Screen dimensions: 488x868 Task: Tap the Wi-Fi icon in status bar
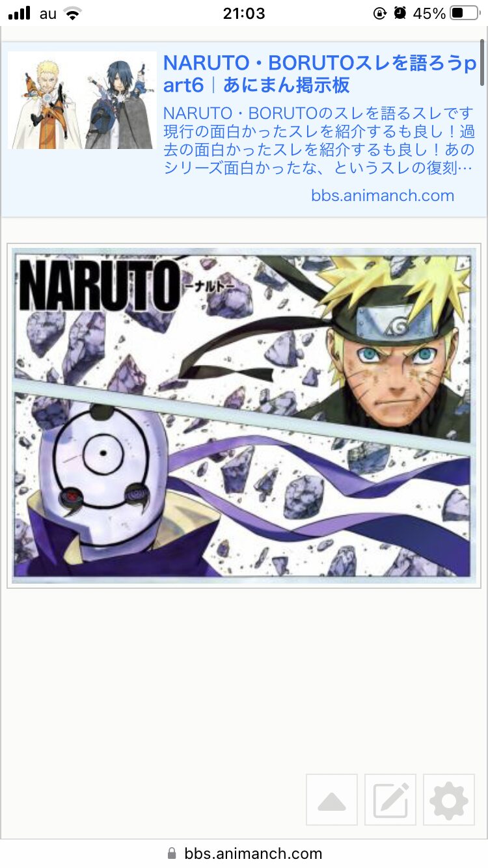(x=73, y=13)
